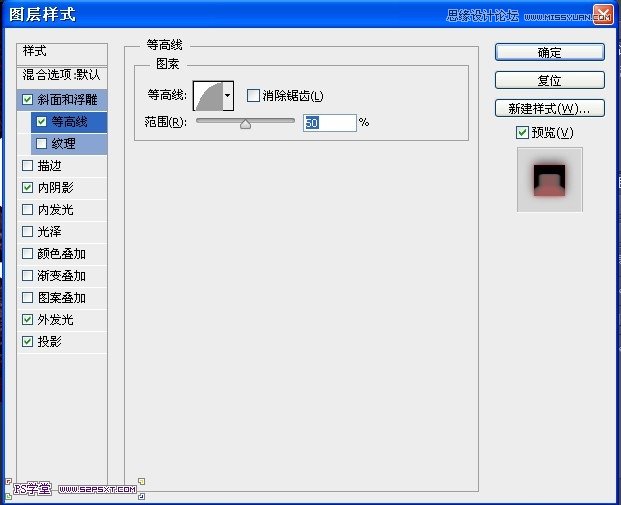Click the style preview thumbnail
The image size is (621, 505).
coord(550,179)
